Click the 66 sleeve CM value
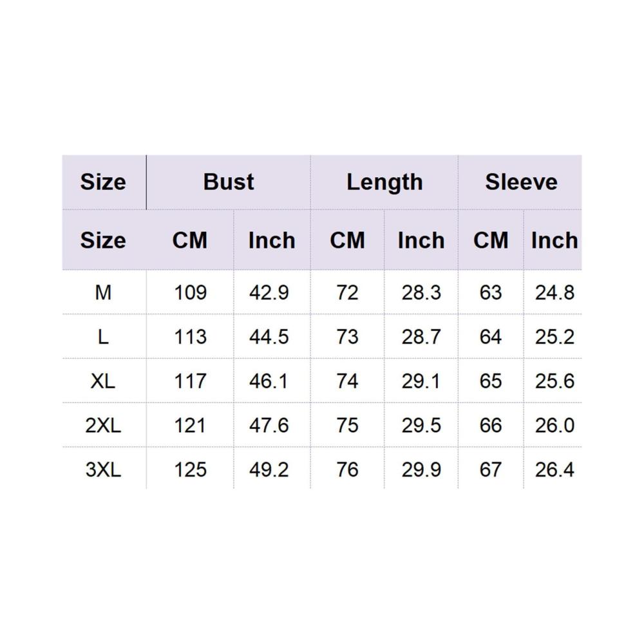The image size is (644, 644). [x=490, y=426]
